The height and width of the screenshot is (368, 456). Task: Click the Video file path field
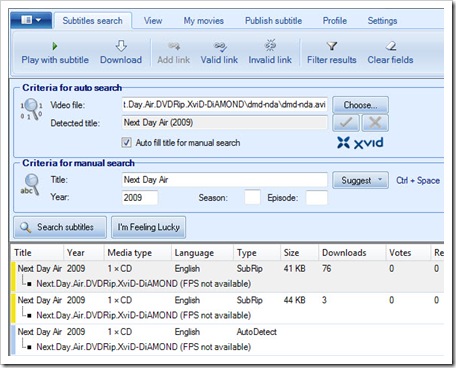pyautogui.click(x=224, y=105)
